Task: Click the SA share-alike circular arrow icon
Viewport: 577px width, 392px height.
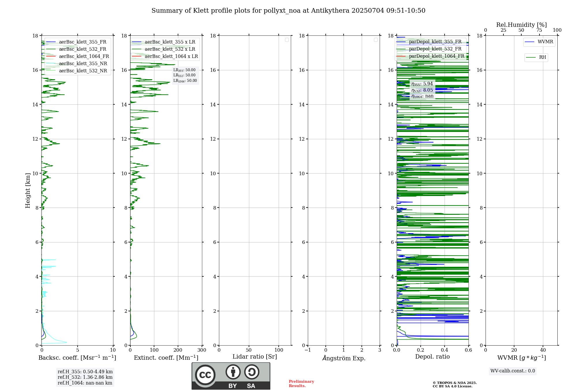Action: [x=252, y=372]
